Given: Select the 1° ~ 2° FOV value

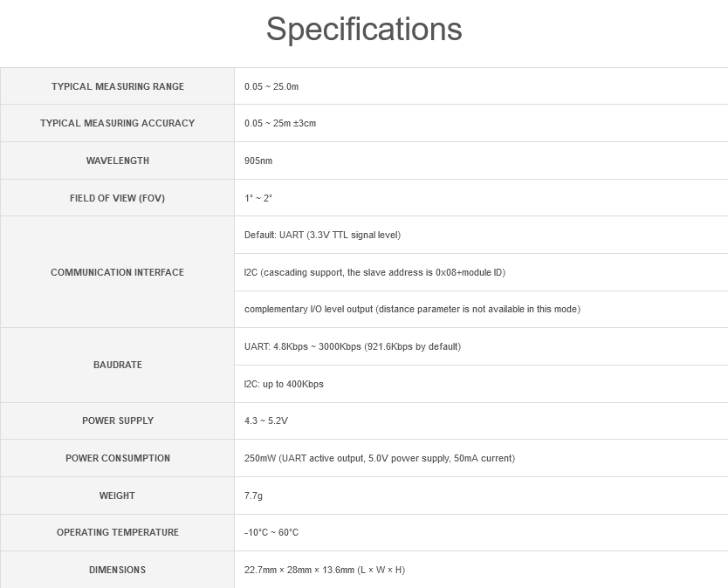Looking at the screenshot, I should (x=258, y=198).
